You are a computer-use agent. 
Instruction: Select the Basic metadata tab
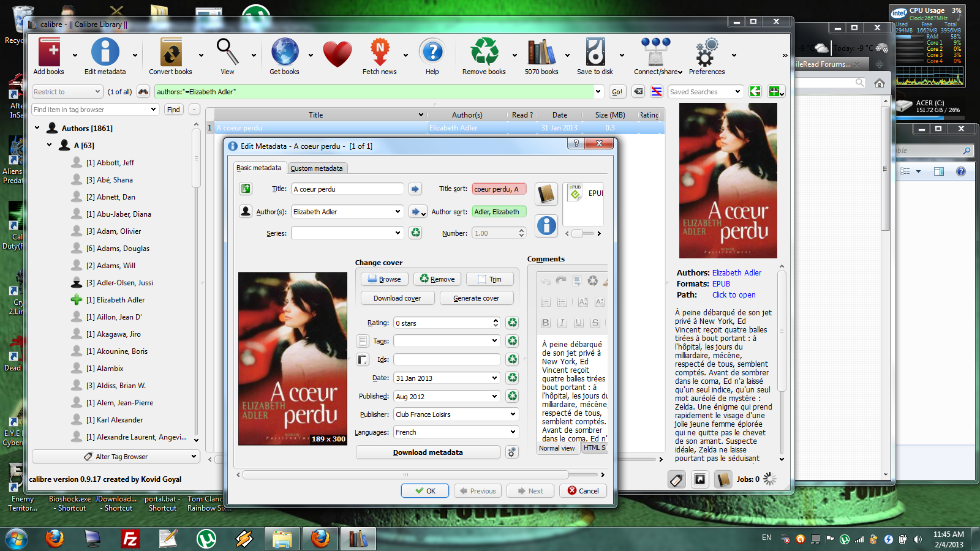pyautogui.click(x=259, y=168)
